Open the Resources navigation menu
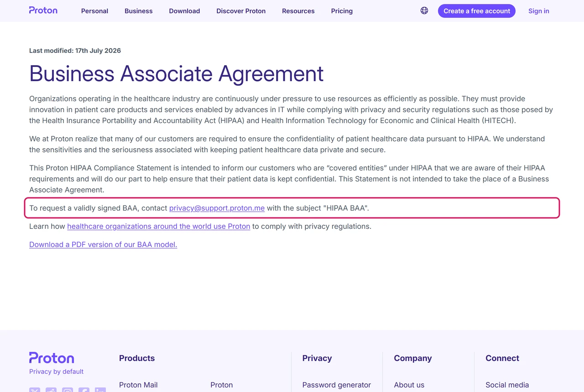This screenshot has height=392, width=584. 298,11
